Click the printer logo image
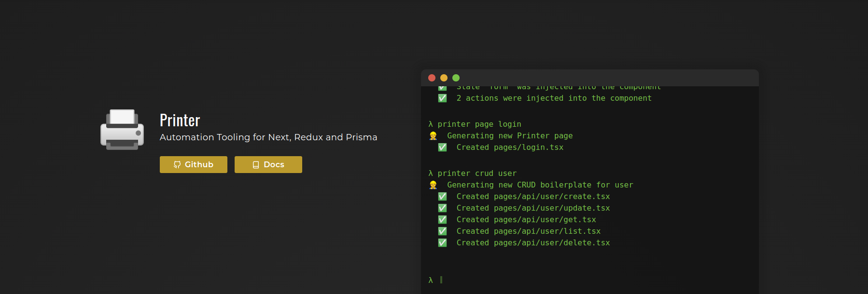The height and width of the screenshot is (294, 868). [122, 130]
